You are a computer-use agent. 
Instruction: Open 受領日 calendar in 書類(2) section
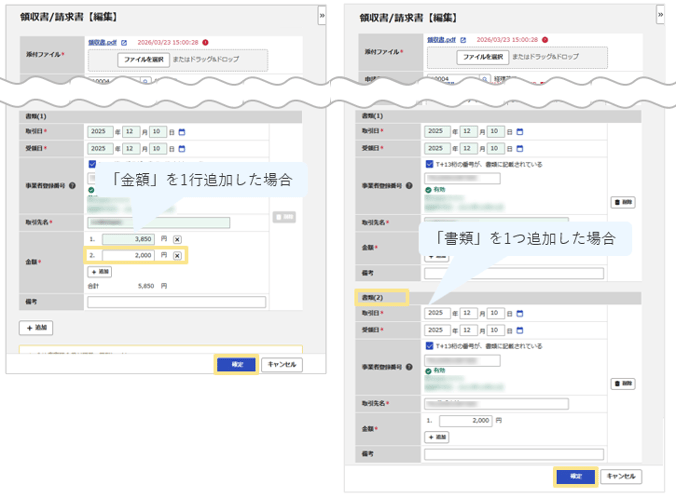[x=520, y=330]
